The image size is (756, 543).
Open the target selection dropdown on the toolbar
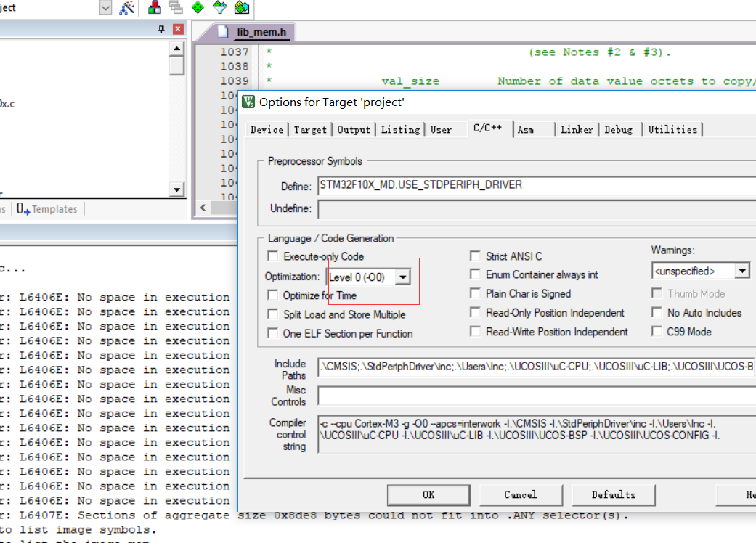click(x=105, y=8)
